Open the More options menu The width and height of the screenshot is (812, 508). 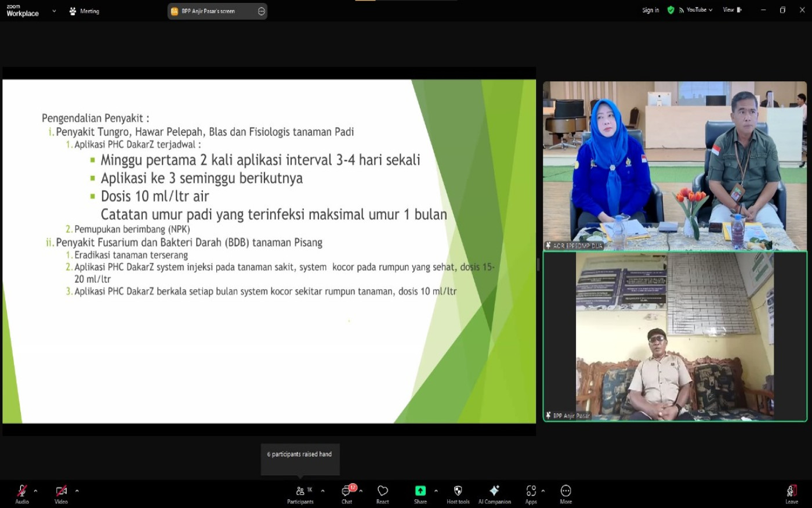point(565,491)
